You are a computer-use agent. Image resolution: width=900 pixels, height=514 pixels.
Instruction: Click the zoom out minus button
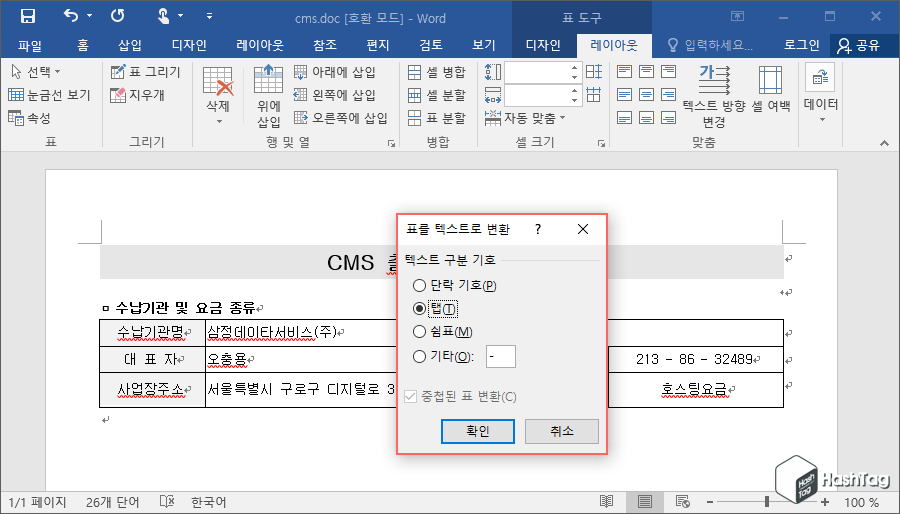[711, 502]
